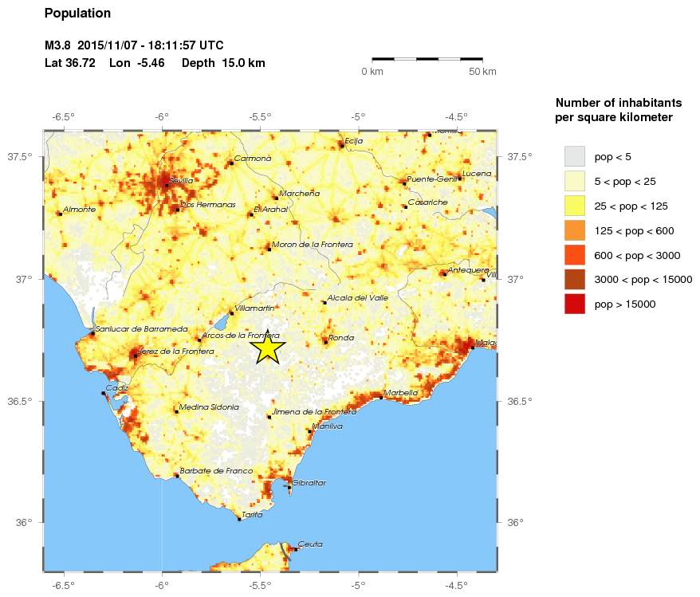Click the yellow epicenter star marker

(267, 348)
